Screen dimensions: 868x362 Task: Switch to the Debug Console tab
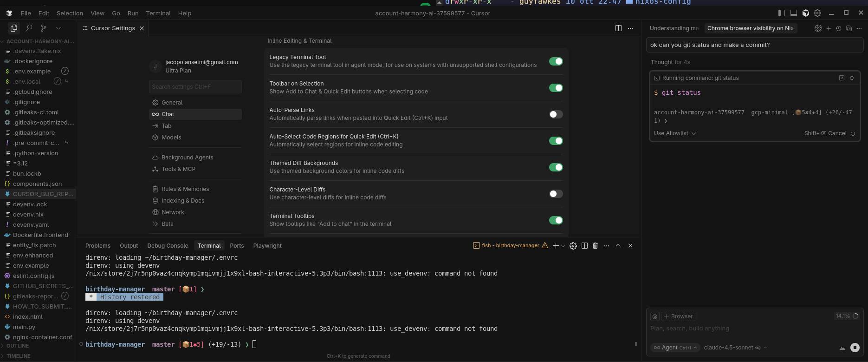(x=168, y=246)
